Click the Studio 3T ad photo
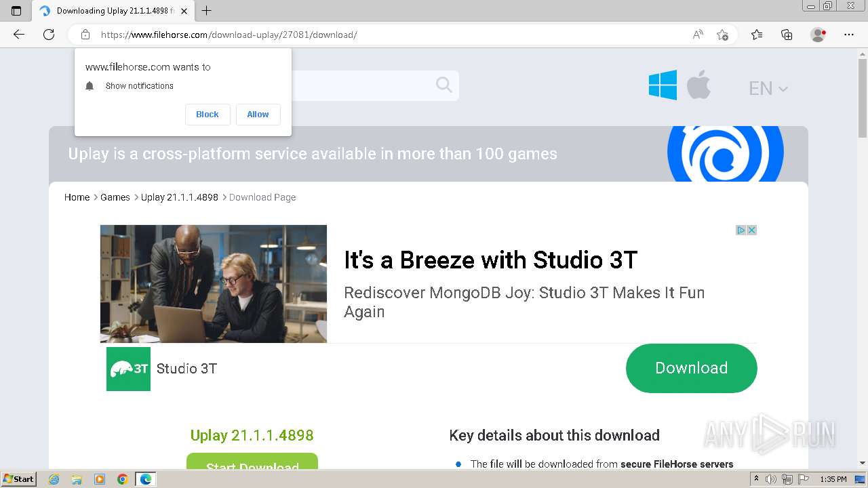The width and height of the screenshot is (868, 488). coord(214,284)
